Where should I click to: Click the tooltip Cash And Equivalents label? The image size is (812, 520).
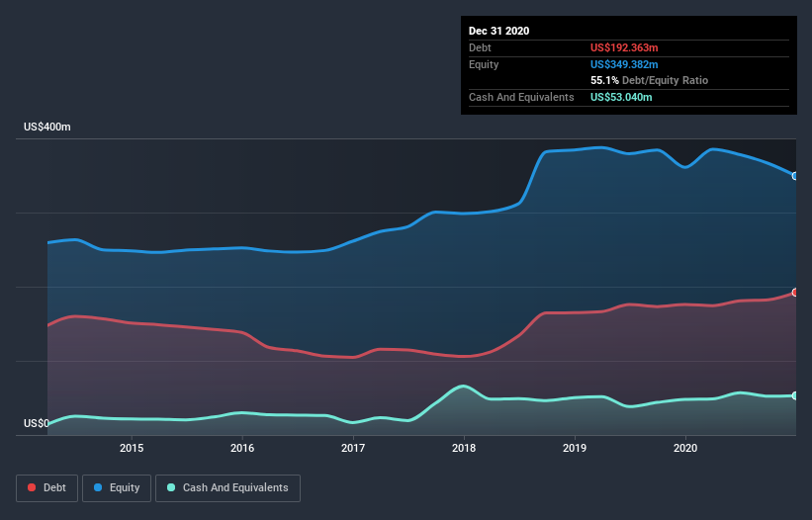click(521, 97)
